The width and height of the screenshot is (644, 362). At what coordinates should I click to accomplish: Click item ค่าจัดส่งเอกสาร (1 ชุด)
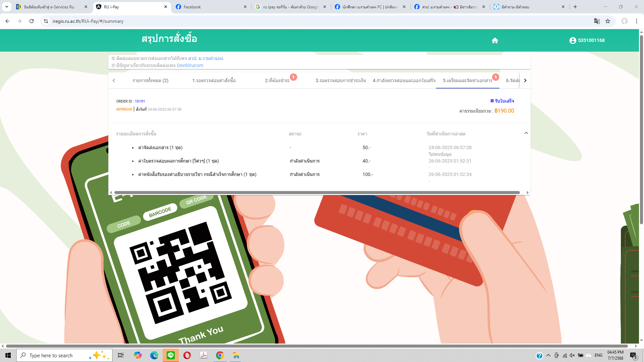160,147
